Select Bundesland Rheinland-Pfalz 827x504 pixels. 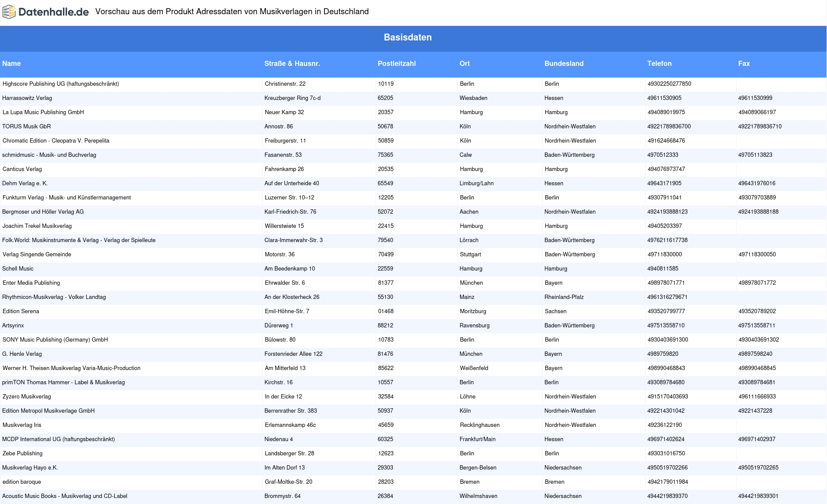564,297
